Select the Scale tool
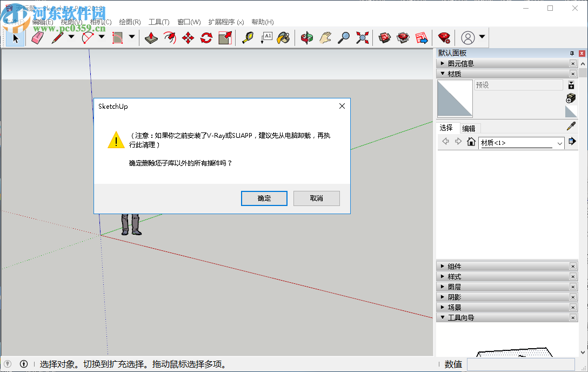The image size is (588, 372). pyautogui.click(x=225, y=38)
